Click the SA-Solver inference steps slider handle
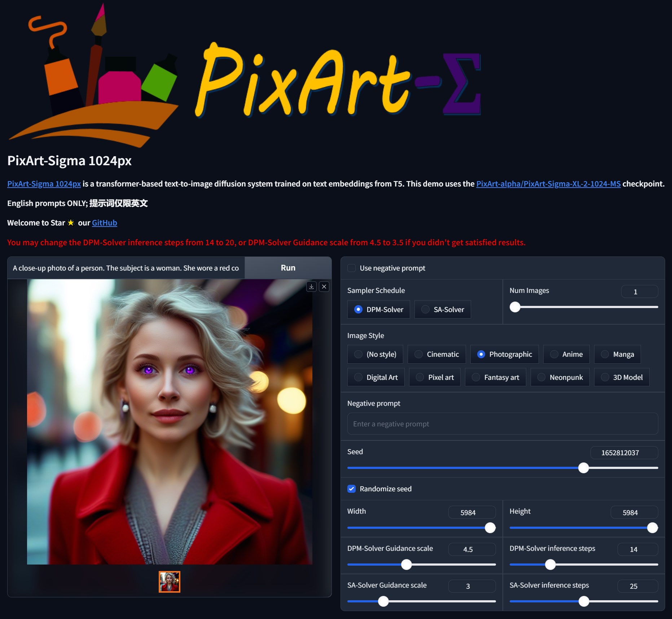 584,601
